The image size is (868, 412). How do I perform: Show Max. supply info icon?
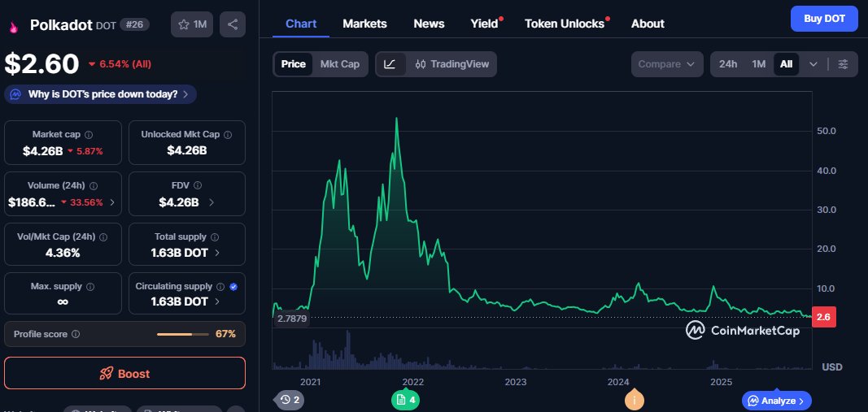tap(90, 287)
